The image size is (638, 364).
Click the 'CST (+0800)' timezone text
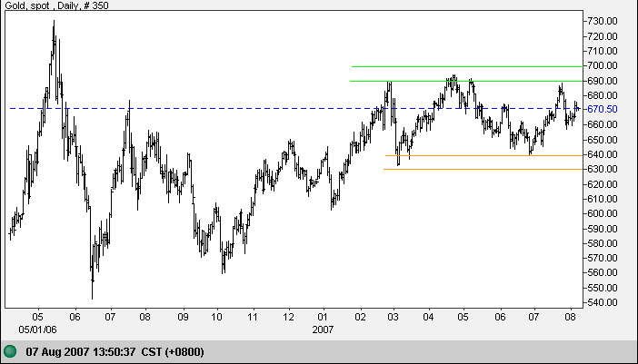pyautogui.click(x=173, y=351)
